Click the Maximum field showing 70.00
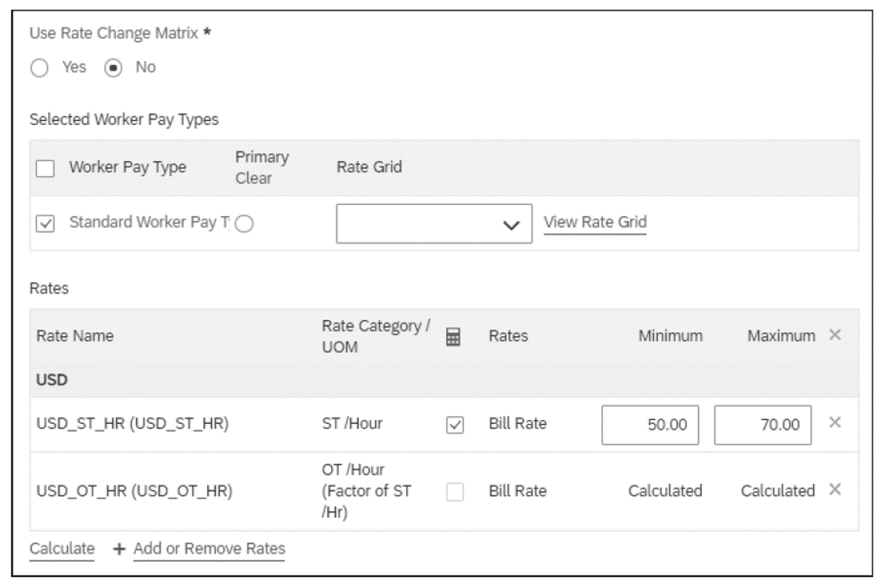The width and height of the screenshot is (884, 588). (x=763, y=425)
